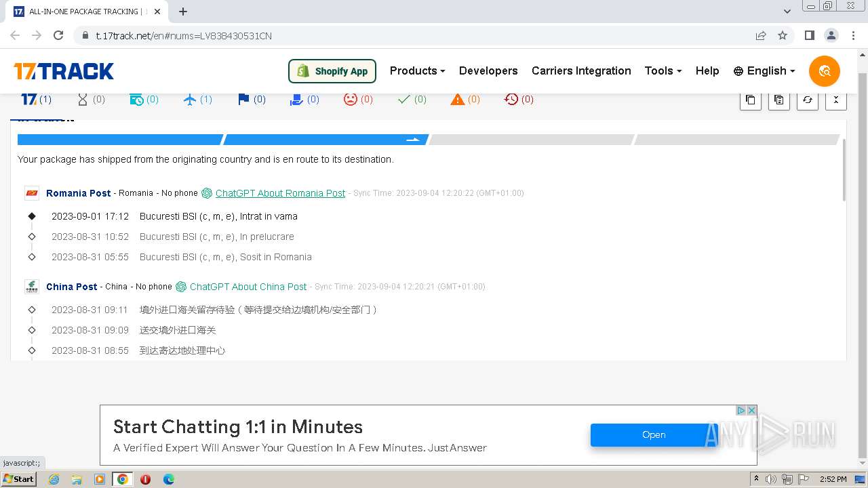Screen dimensions: 868x488
Task: Open the tab search dropdown arrow
Action: (787, 12)
